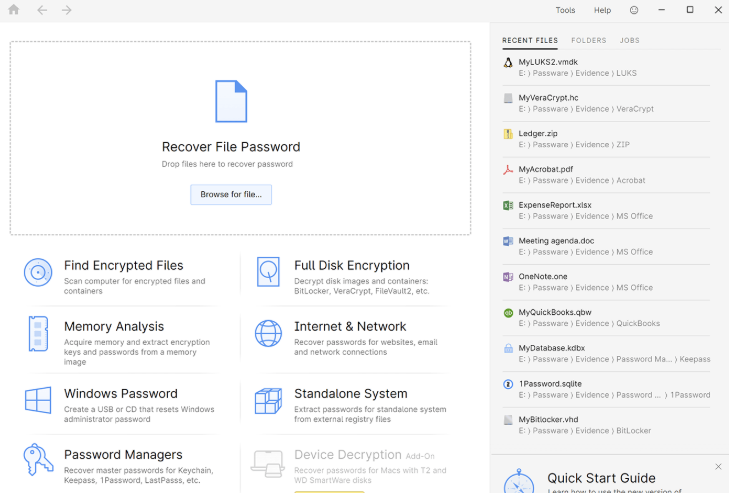Switch to the Jobs tab
This screenshot has height=493, width=729.
pos(629,41)
